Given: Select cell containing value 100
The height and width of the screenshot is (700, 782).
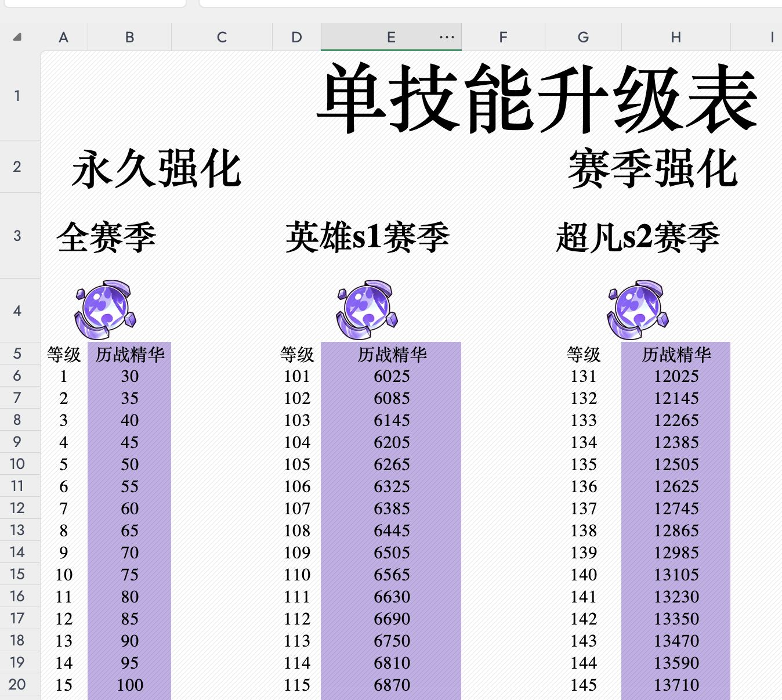Looking at the screenshot, I should (130, 685).
